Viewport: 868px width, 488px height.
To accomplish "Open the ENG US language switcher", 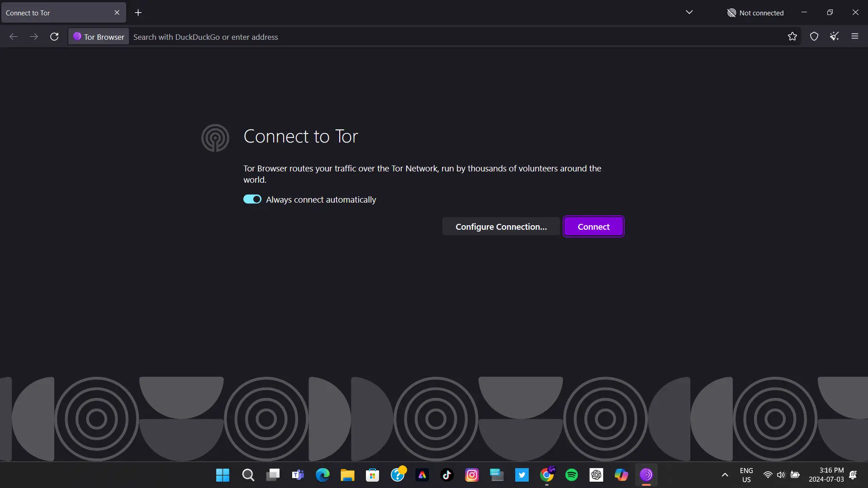I will point(746,475).
